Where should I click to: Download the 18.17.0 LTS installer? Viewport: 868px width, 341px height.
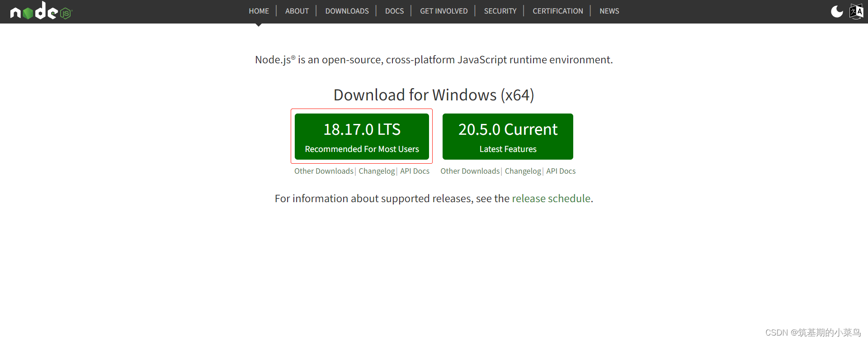[362, 137]
